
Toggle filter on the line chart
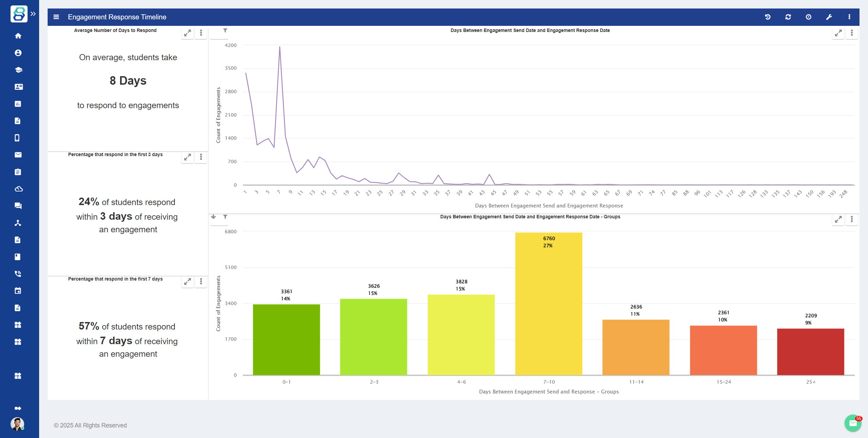pyautogui.click(x=225, y=31)
